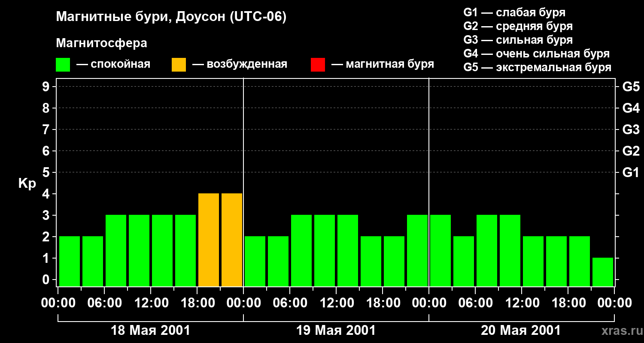644x343 pixels.
Task: Click the 18:00–21:00 green bar on 20 Мая
Action: (x=580, y=261)
